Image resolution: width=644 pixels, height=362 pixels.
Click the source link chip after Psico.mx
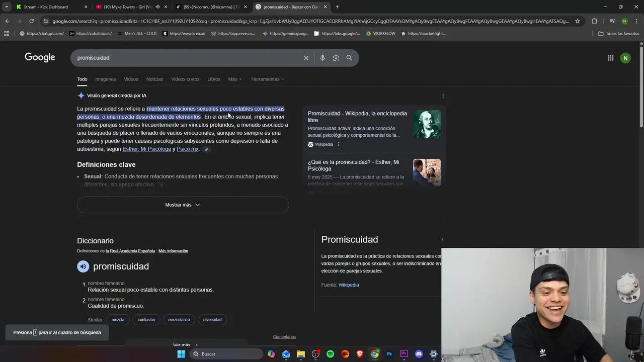coord(206,149)
